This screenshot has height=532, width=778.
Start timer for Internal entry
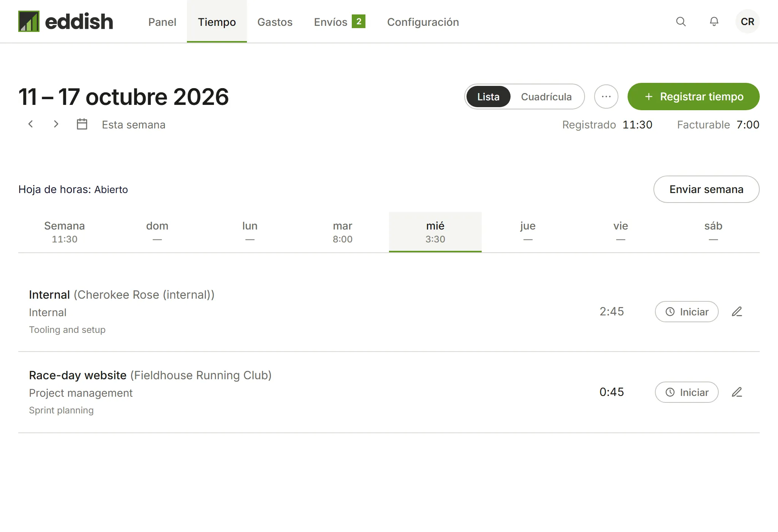[x=686, y=312]
